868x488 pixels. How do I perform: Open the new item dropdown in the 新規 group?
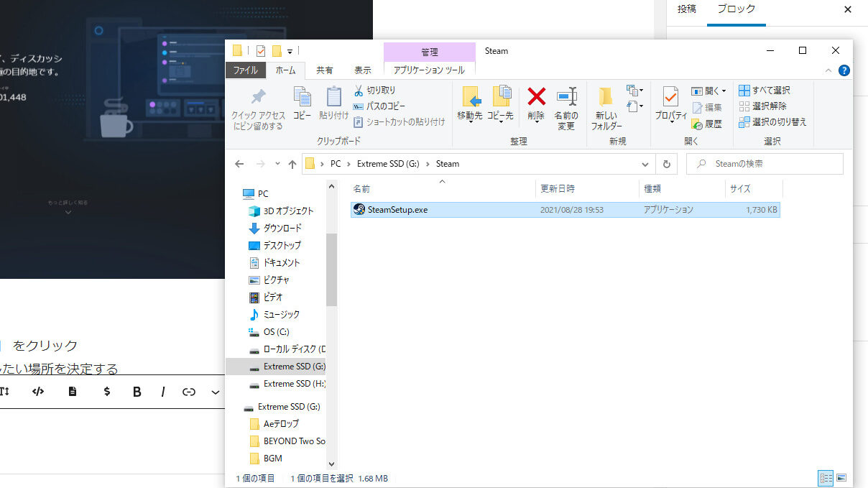pos(634,91)
